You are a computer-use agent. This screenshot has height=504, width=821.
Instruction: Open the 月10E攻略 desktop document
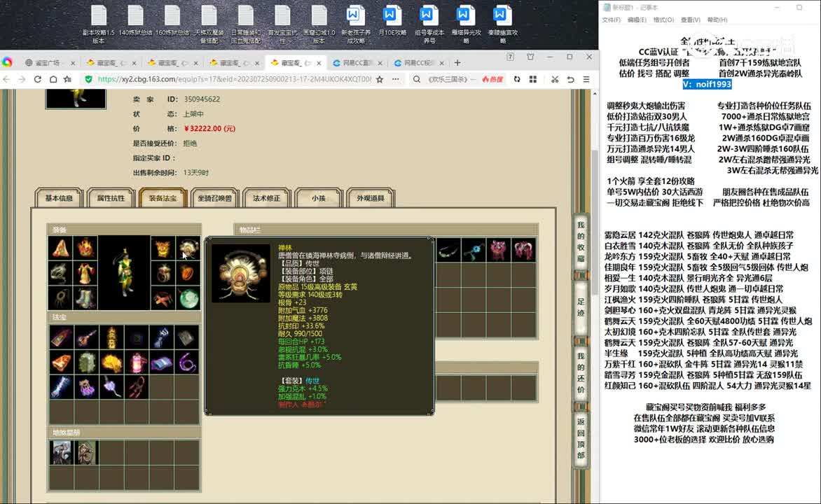pos(392,21)
